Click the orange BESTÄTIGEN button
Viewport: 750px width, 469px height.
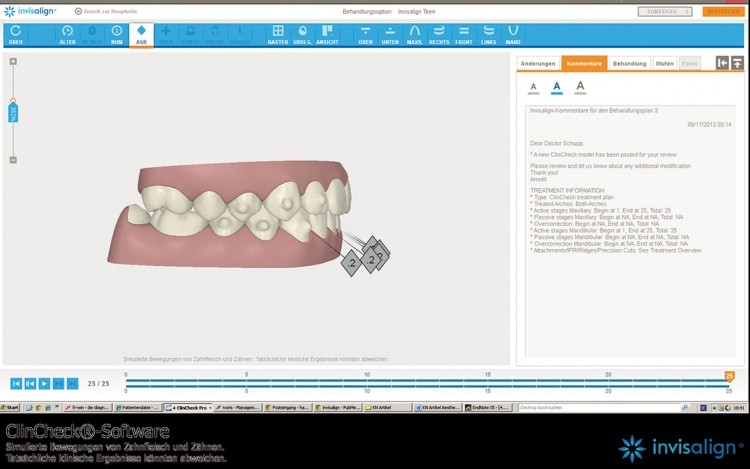(724, 11)
